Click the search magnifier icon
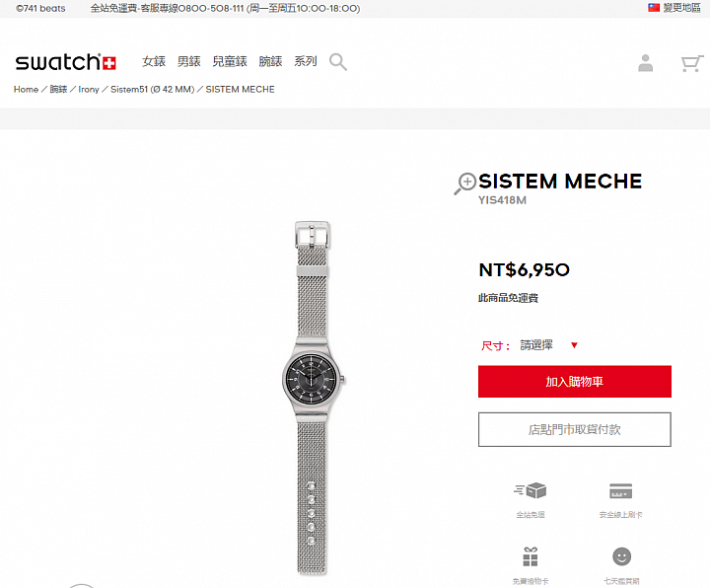Screen dimensions: 710x588 338,61
